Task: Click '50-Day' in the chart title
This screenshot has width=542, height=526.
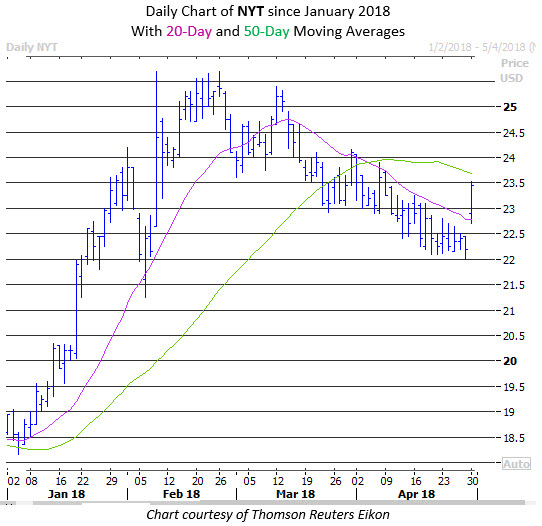Action: pyautogui.click(x=267, y=31)
